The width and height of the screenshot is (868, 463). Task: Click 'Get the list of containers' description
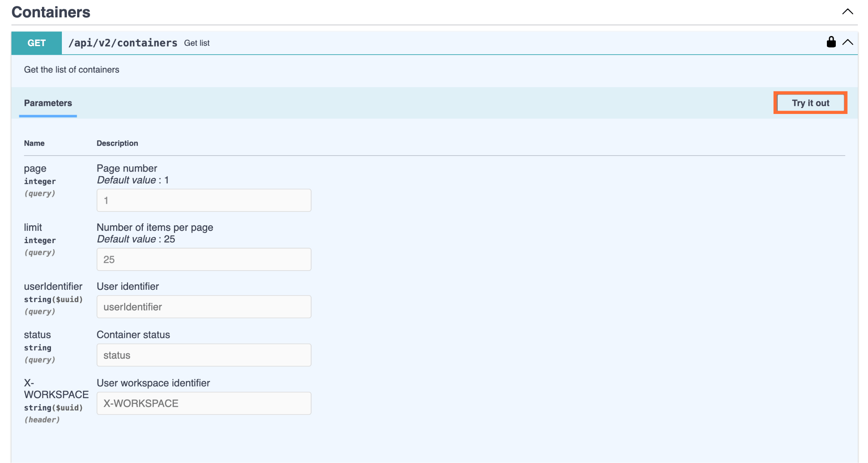72,69
